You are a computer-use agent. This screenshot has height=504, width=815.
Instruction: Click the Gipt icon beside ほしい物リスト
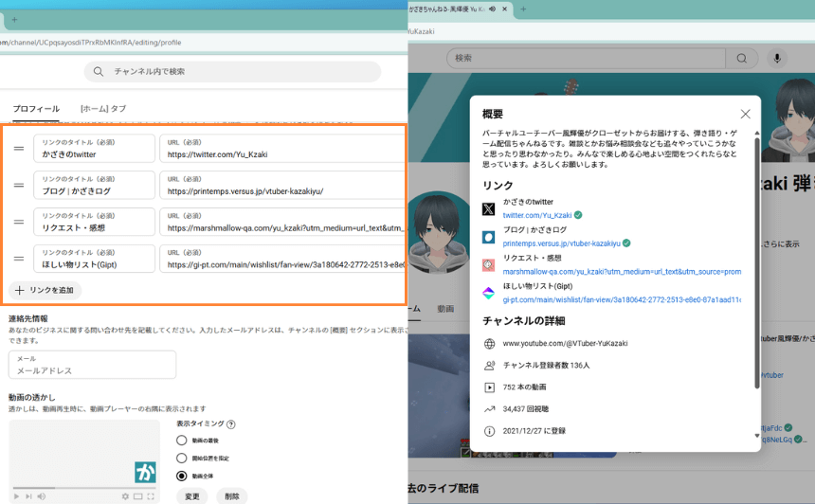pyautogui.click(x=489, y=293)
